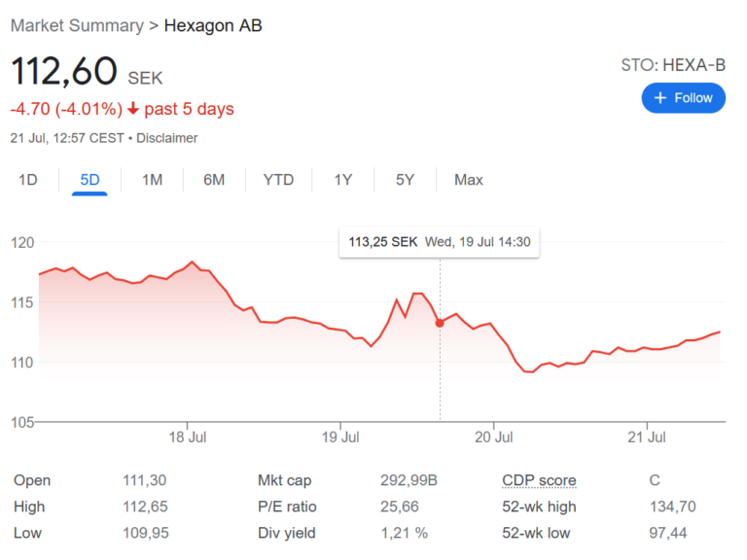Viewport: 747px width, 560px height.
Task: Switch to the 1M chart range
Action: [152, 180]
